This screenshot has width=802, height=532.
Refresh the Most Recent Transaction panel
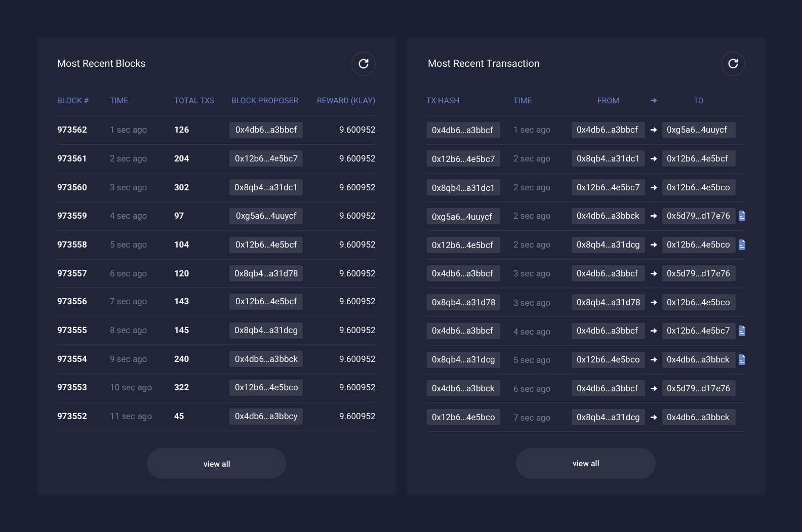(733, 64)
